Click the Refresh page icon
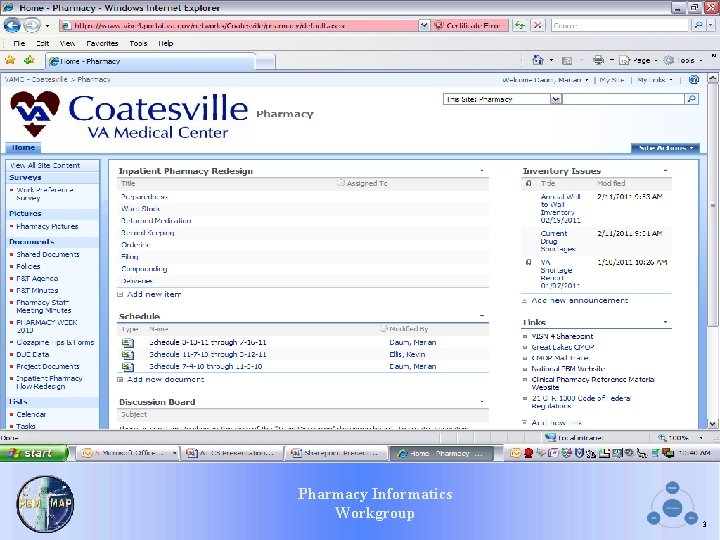 [x=520, y=25]
